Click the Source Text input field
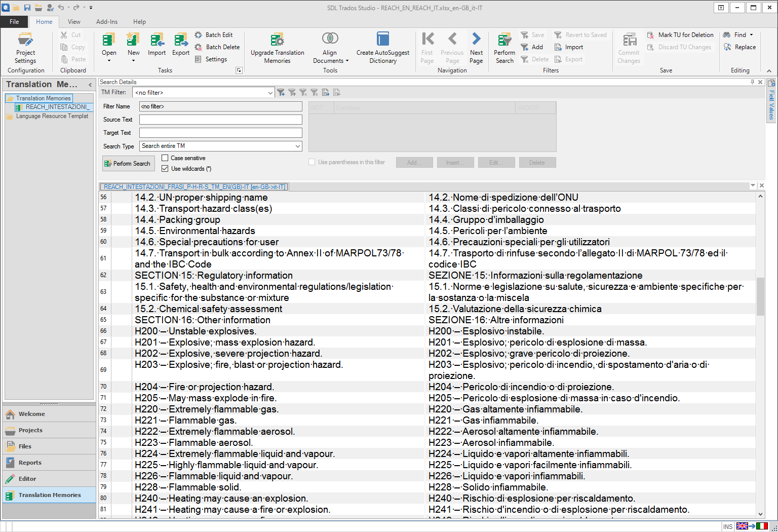This screenshot has width=778, height=532. tap(221, 120)
